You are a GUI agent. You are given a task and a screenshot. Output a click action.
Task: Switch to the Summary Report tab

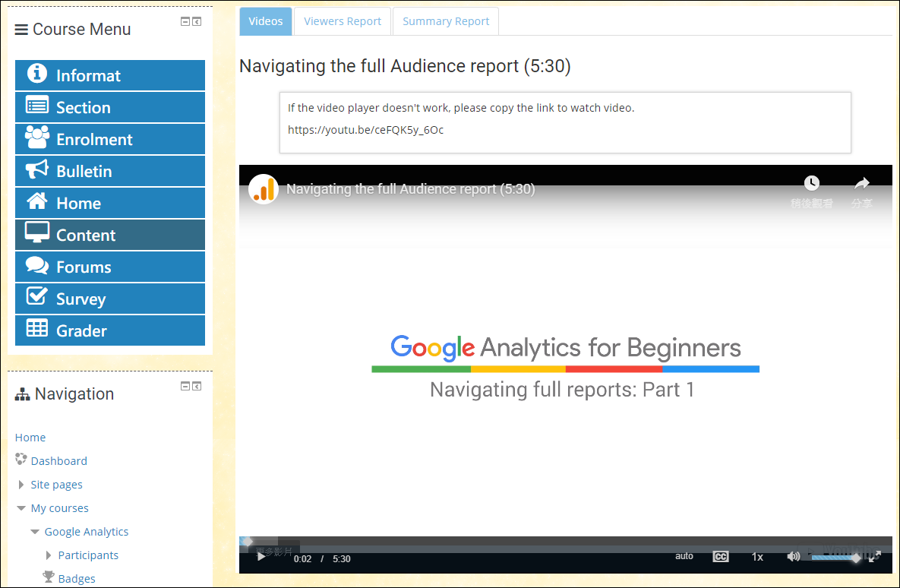pyautogui.click(x=446, y=21)
